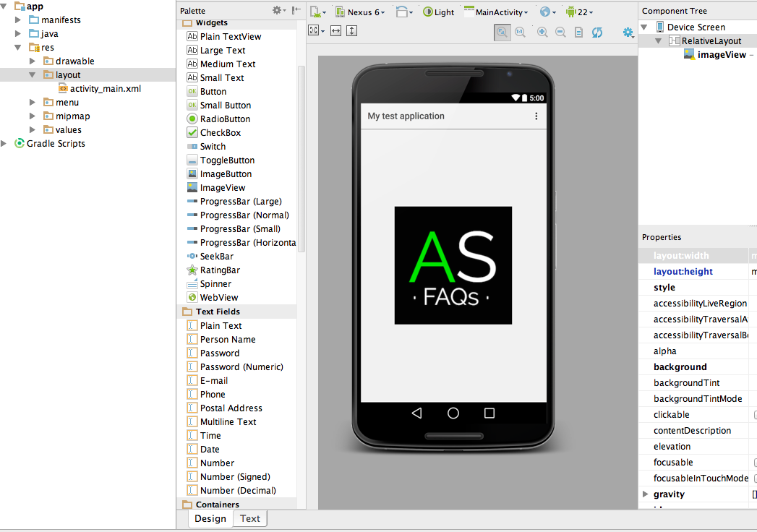
Task: Switch theme using the Light theme icon
Action: (x=439, y=12)
